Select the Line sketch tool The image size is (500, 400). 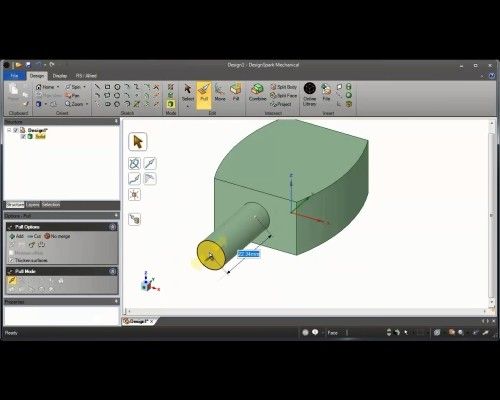97,87
